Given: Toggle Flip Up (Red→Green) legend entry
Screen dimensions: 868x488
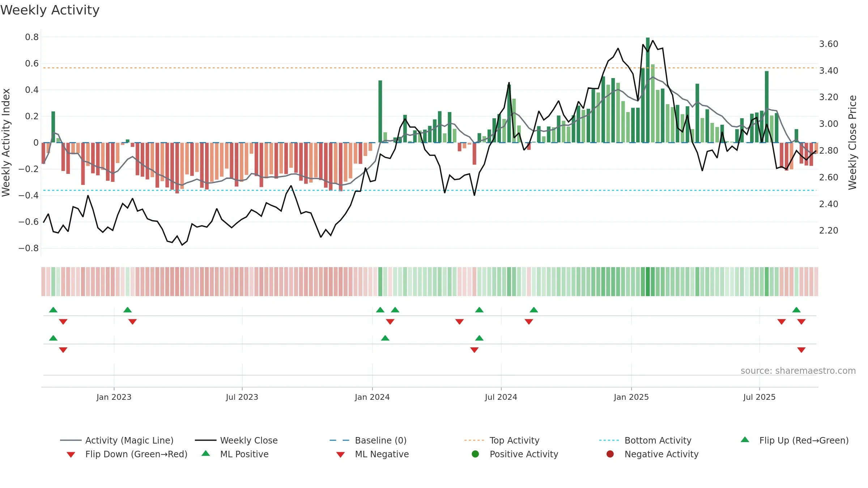Looking at the screenshot, I should tap(795, 440).
